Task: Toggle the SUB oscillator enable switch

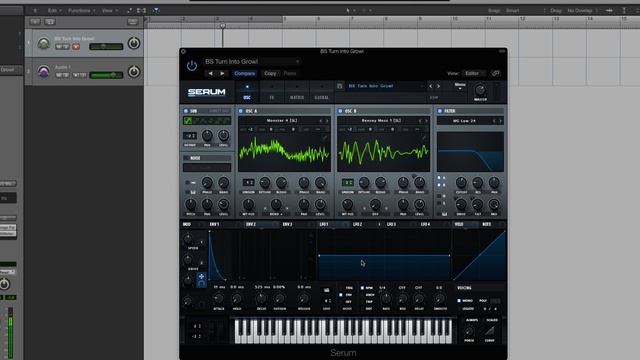Action: coord(186,111)
